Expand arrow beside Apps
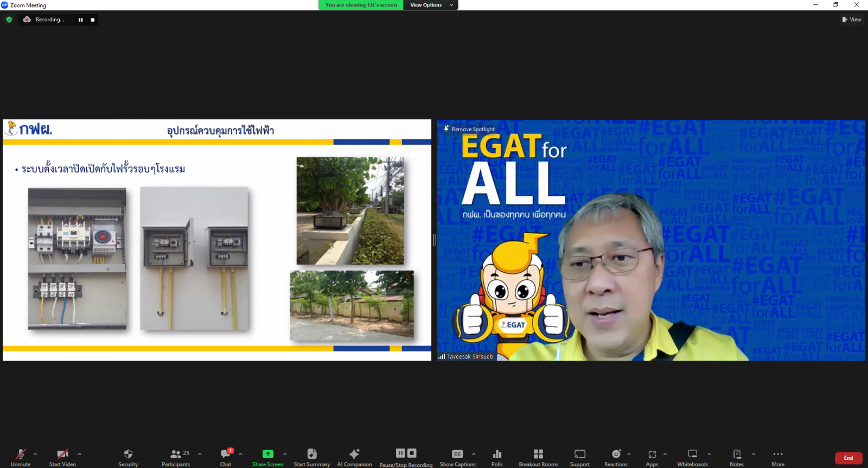This screenshot has height=468, width=868. coord(665,454)
